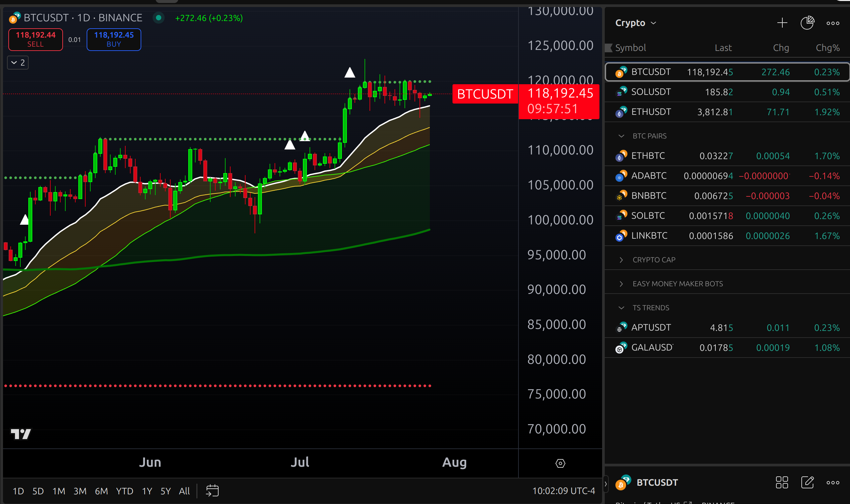Expand the EASY MONEY MAKER BOTS section
This screenshot has width=850, height=504.
click(621, 284)
